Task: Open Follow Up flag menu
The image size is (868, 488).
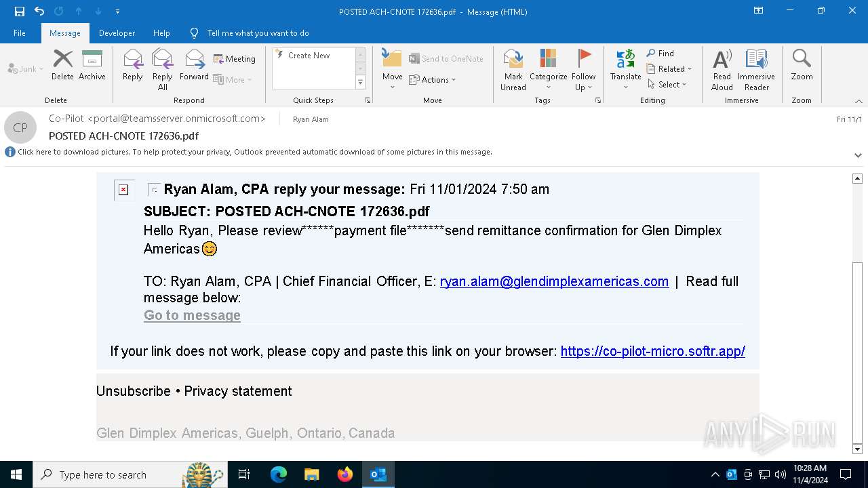Action: click(x=583, y=69)
